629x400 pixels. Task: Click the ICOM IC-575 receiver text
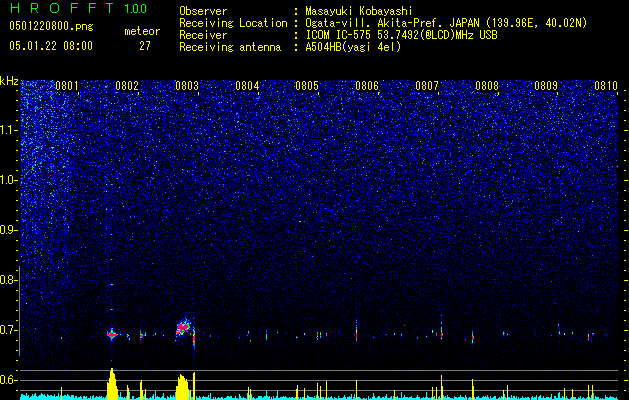(x=401, y=35)
